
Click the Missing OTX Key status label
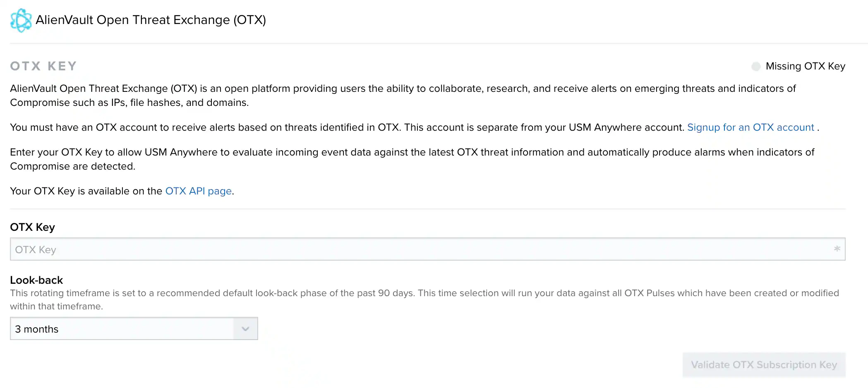point(805,66)
